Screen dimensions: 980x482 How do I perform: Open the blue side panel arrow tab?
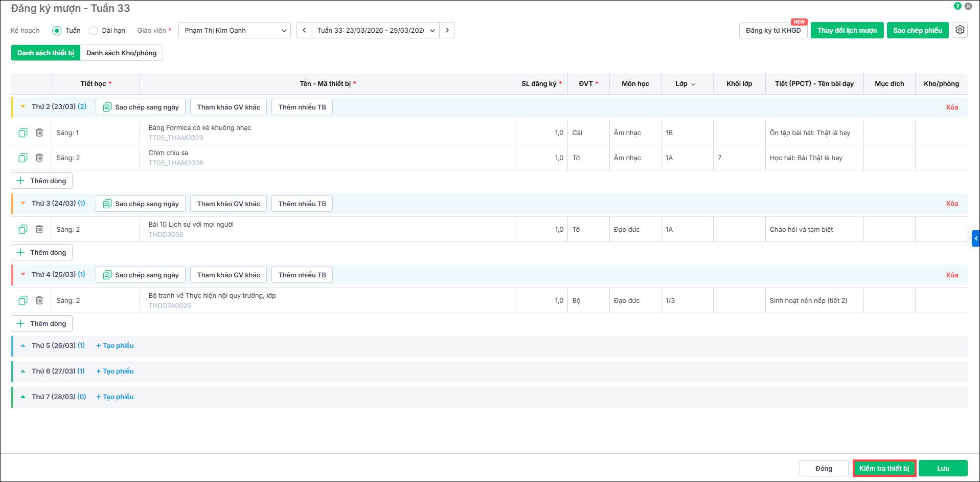975,238
